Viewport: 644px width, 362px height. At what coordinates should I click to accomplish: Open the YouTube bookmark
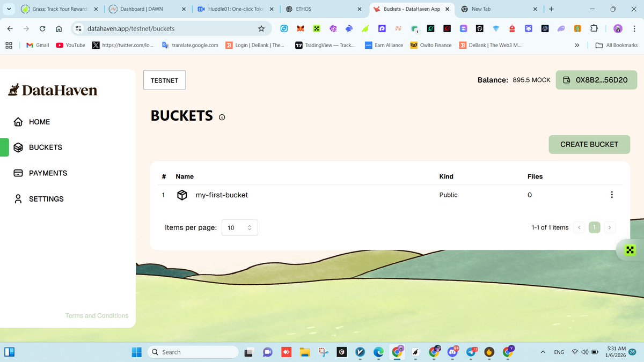(70, 45)
